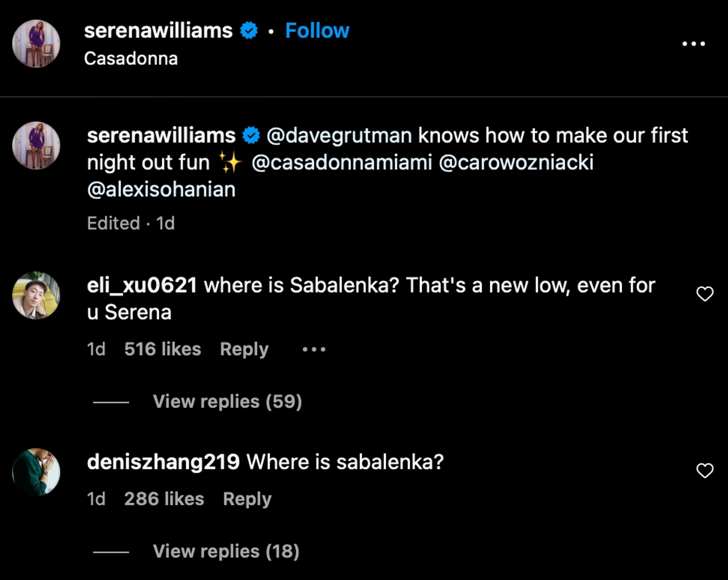Expand View replies (18)

point(226,551)
